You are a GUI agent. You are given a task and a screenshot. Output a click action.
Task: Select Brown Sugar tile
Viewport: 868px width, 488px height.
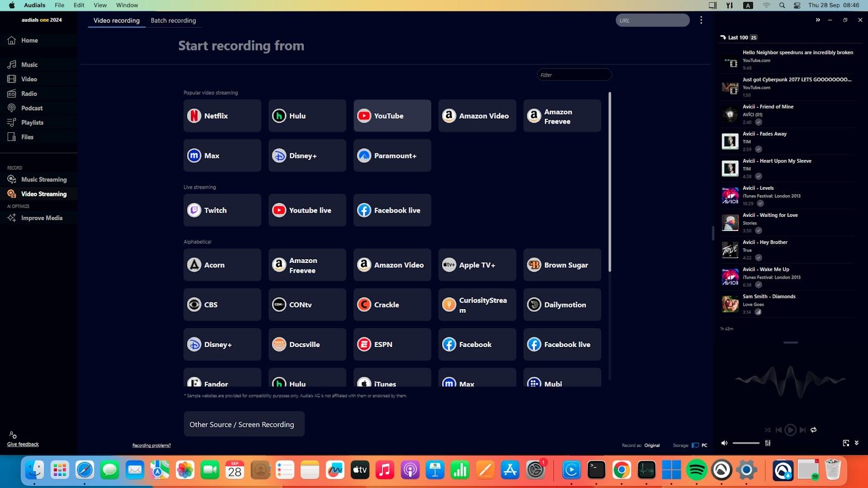pyautogui.click(x=562, y=265)
